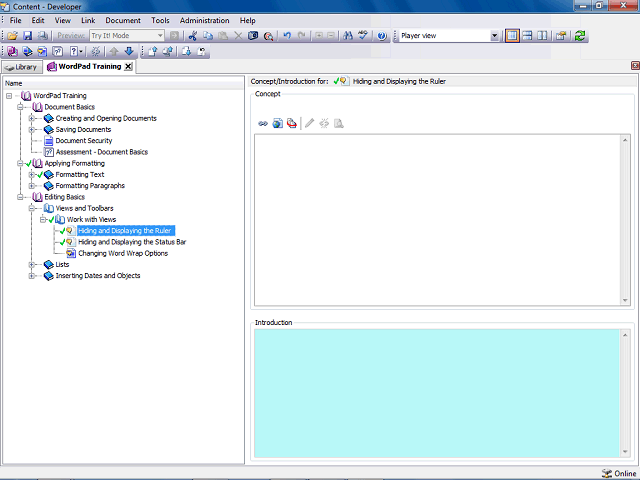Screen dimensions: 640x480
Task: Click the chain link icon in Concept toolbar
Action: (x=263, y=123)
